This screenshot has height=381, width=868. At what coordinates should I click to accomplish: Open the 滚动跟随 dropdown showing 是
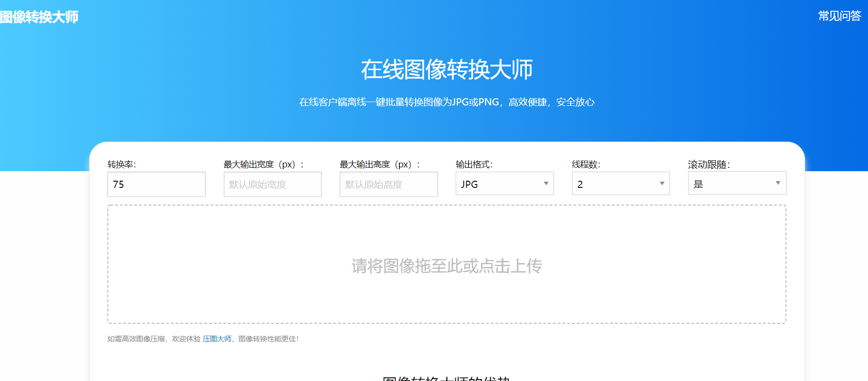[x=736, y=184]
